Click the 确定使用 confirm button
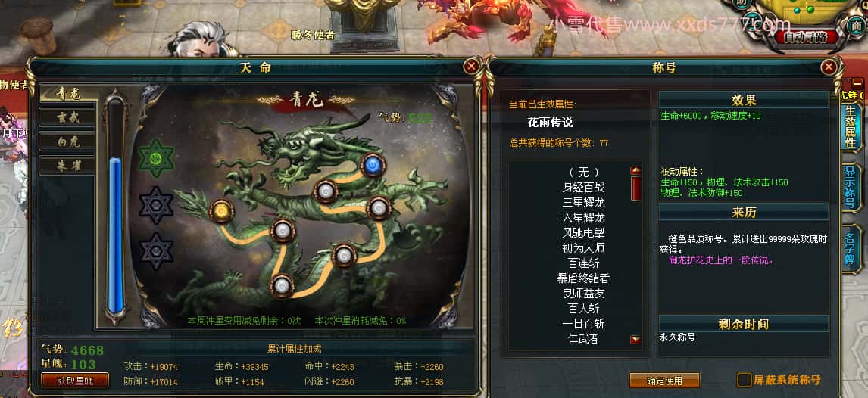 pos(664,381)
